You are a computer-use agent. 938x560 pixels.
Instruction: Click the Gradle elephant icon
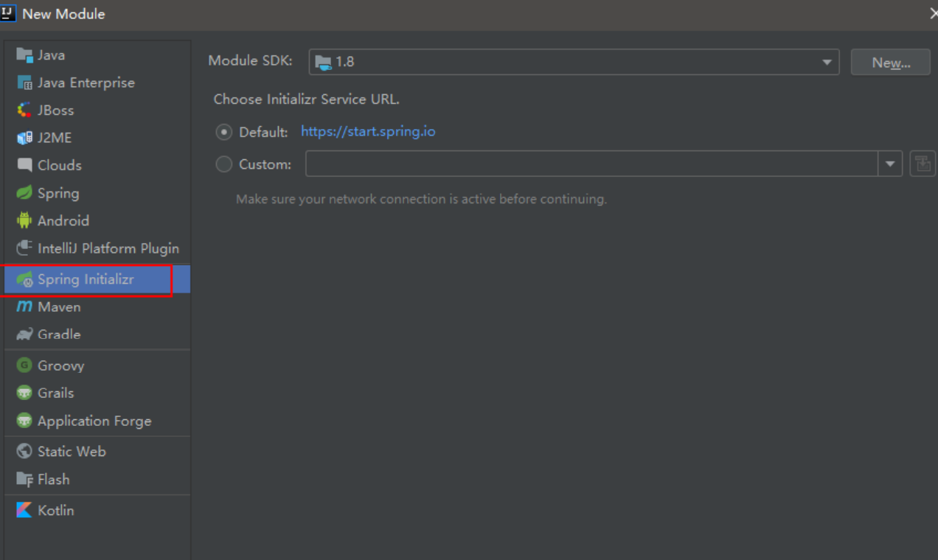coord(24,335)
